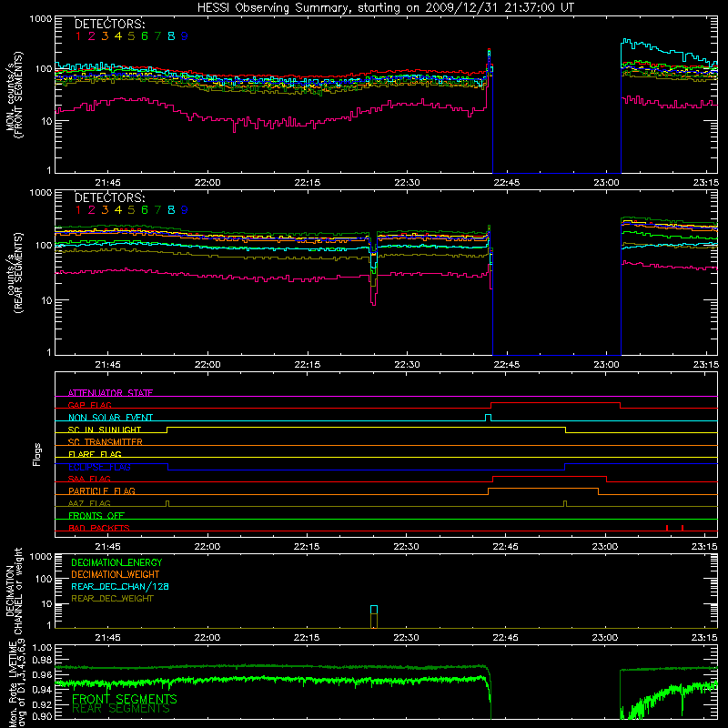Click DETECTORS: label in rear segments plot
Screen dimensions: 728x728
point(110,197)
